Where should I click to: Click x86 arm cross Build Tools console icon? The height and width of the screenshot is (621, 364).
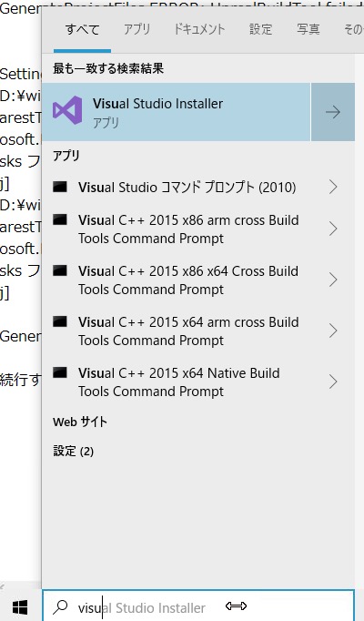click(60, 219)
